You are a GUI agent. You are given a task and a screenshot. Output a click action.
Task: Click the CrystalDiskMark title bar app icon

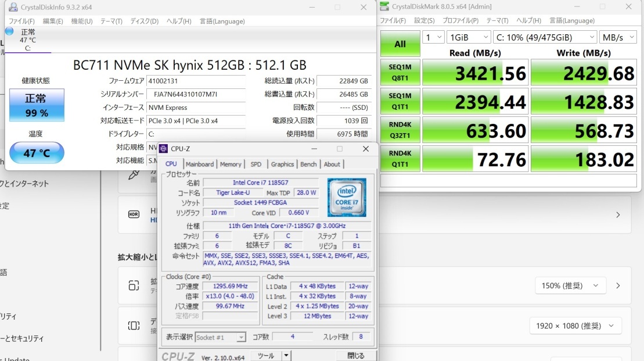pyautogui.click(x=384, y=7)
